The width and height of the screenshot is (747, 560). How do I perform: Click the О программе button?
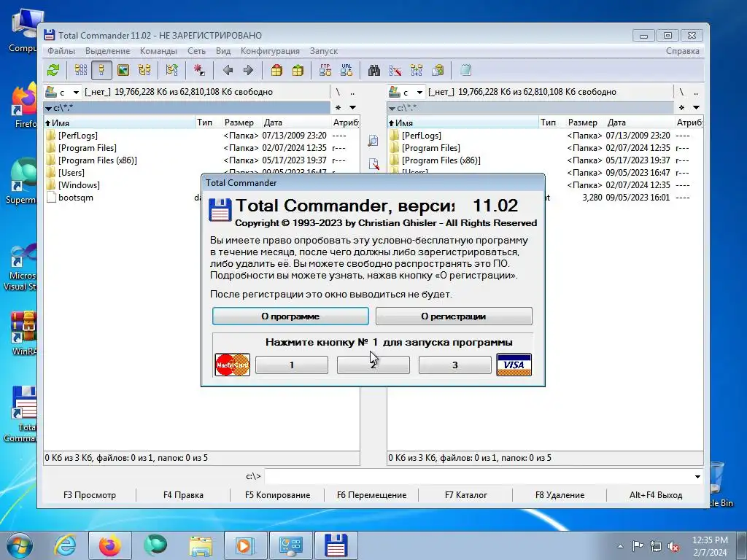coord(290,316)
